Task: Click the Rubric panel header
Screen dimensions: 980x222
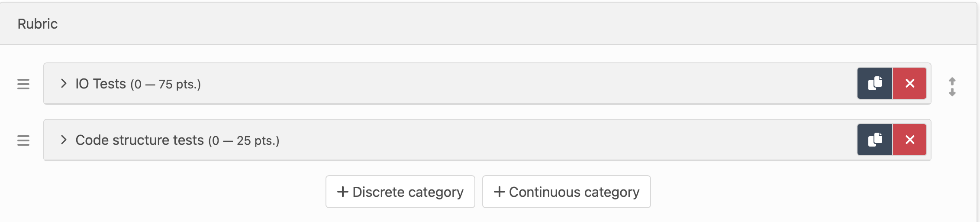Action: tap(37, 24)
